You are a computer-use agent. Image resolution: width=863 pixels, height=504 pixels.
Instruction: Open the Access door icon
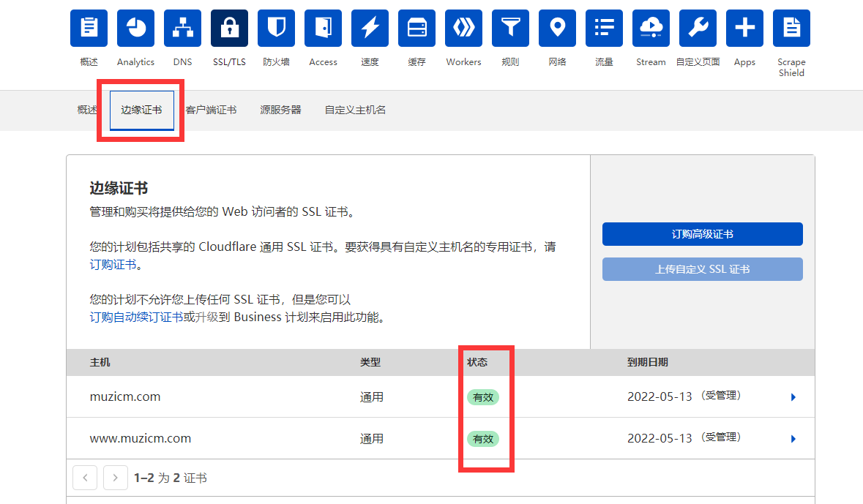click(x=323, y=28)
